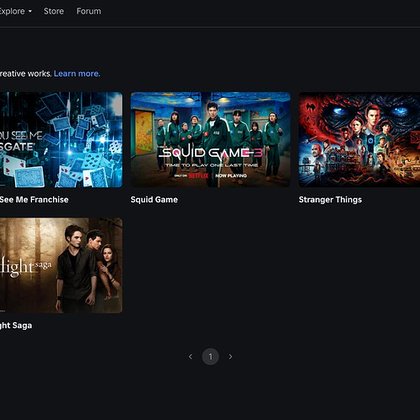This screenshot has width=420, height=420.
Task: Go to next page with right chevron
Action: 230,357
